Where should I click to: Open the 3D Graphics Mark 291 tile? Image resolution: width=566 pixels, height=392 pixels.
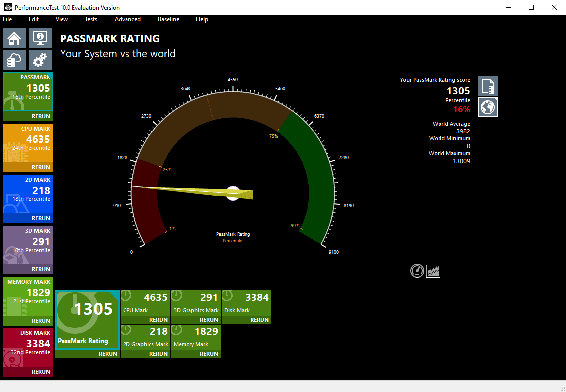click(195, 303)
